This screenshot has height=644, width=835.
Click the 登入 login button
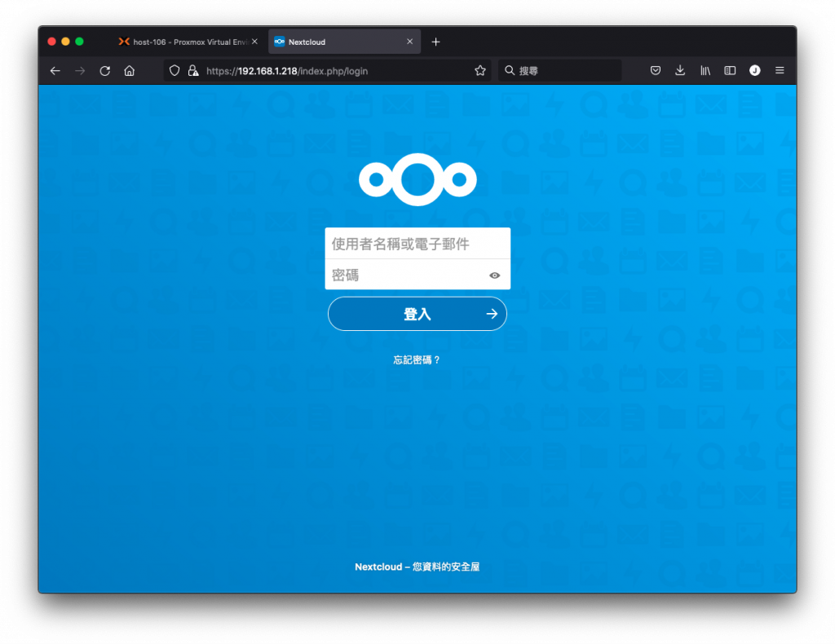417,314
